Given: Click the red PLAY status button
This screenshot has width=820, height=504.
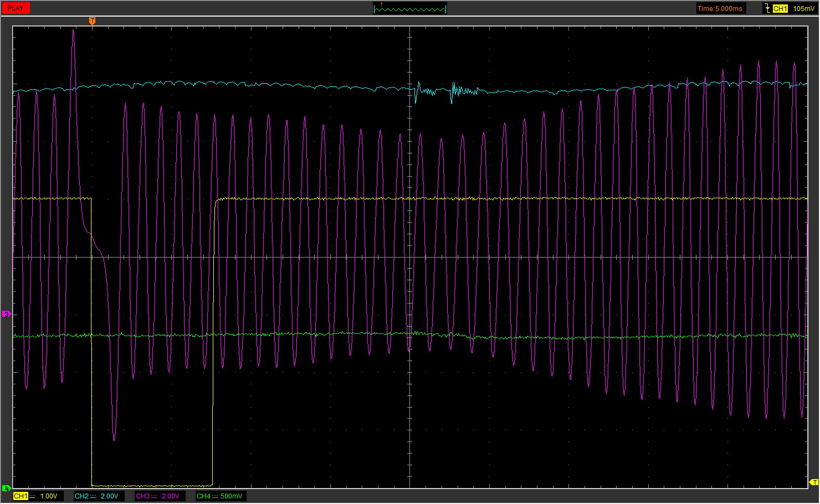Looking at the screenshot, I should pos(16,8).
